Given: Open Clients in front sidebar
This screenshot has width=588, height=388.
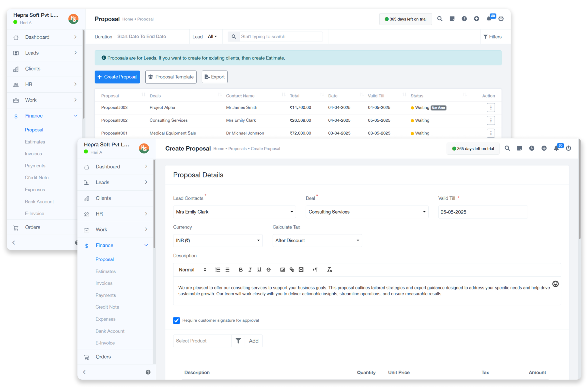Looking at the screenshot, I should pyautogui.click(x=103, y=198).
